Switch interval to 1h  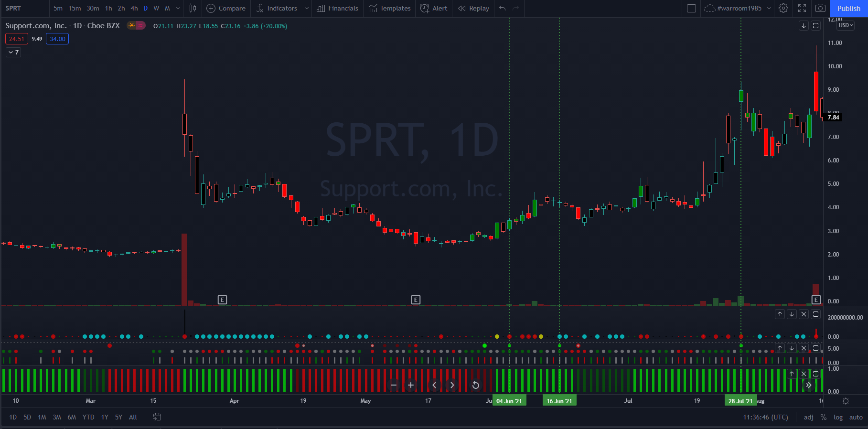(x=108, y=8)
